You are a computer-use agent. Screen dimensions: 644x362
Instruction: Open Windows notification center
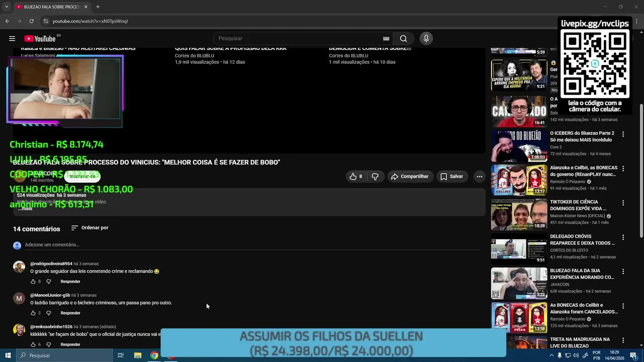[x=633, y=355]
